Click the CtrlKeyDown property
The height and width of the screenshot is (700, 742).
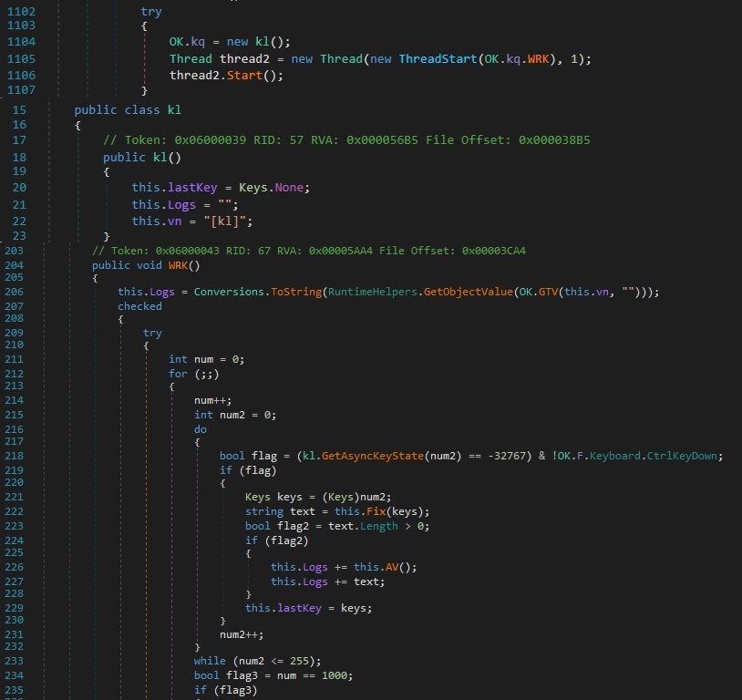pyautogui.click(x=682, y=456)
